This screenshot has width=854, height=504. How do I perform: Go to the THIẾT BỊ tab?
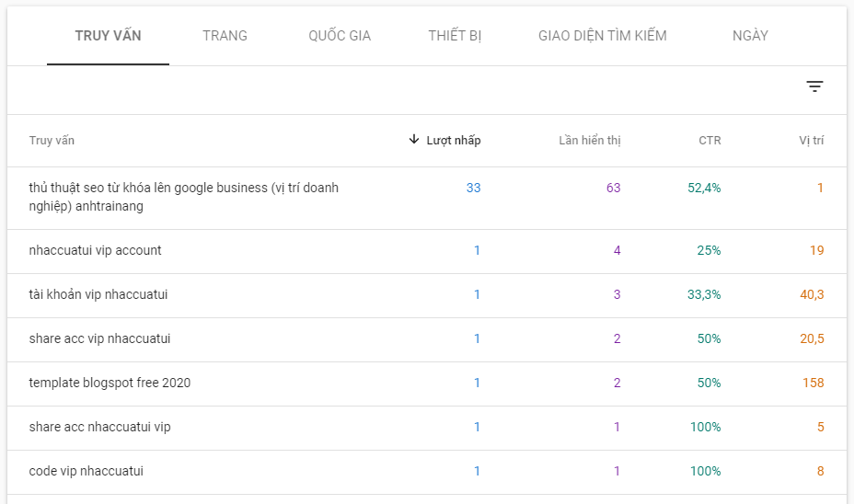[455, 36]
